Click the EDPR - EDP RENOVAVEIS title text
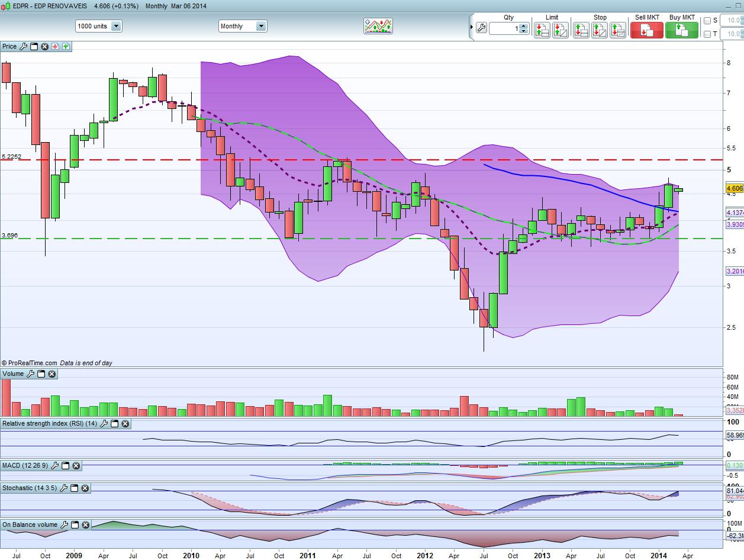Image resolution: width=744 pixels, height=560 pixels. click(x=50, y=6)
